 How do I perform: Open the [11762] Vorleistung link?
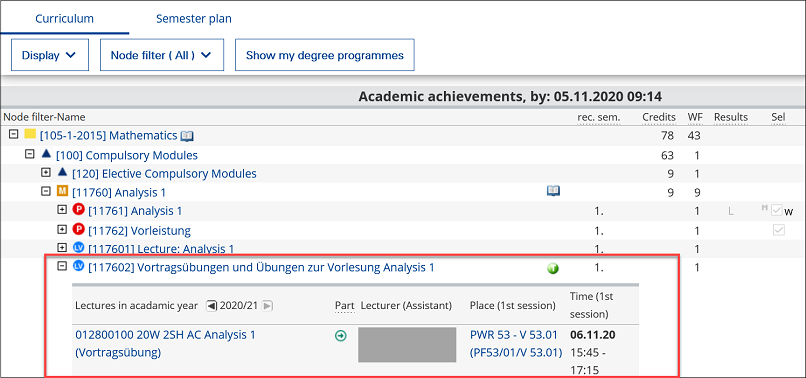(139, 230)
